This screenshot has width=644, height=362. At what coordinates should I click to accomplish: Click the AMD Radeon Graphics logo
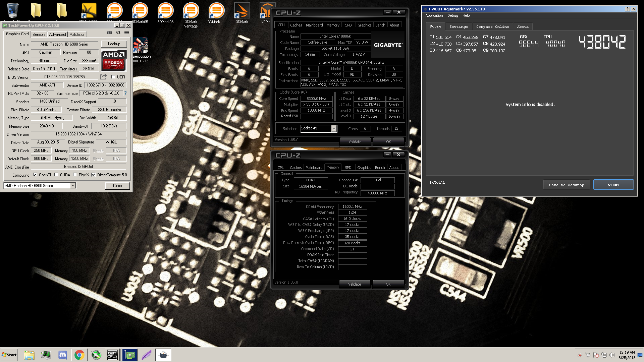coord(114,60)
